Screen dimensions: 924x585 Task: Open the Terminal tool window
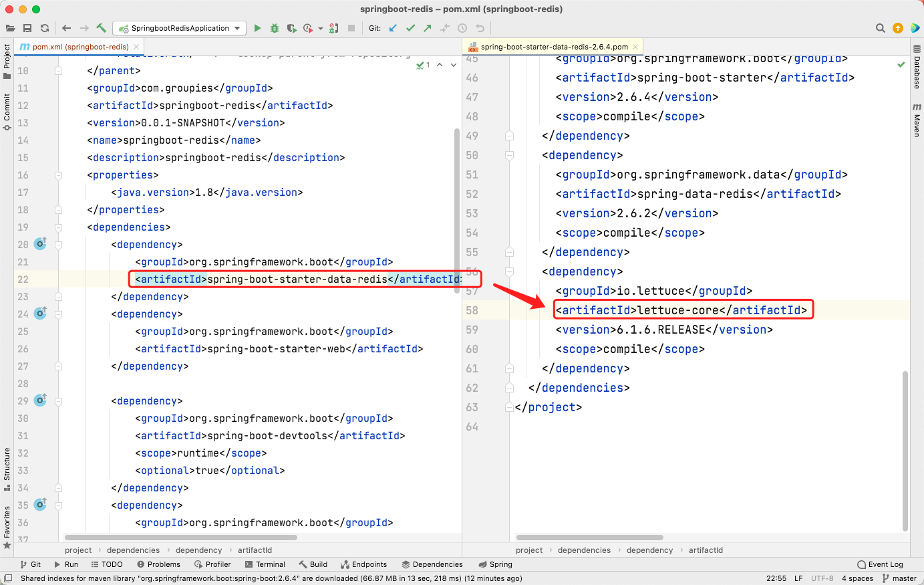265,564
